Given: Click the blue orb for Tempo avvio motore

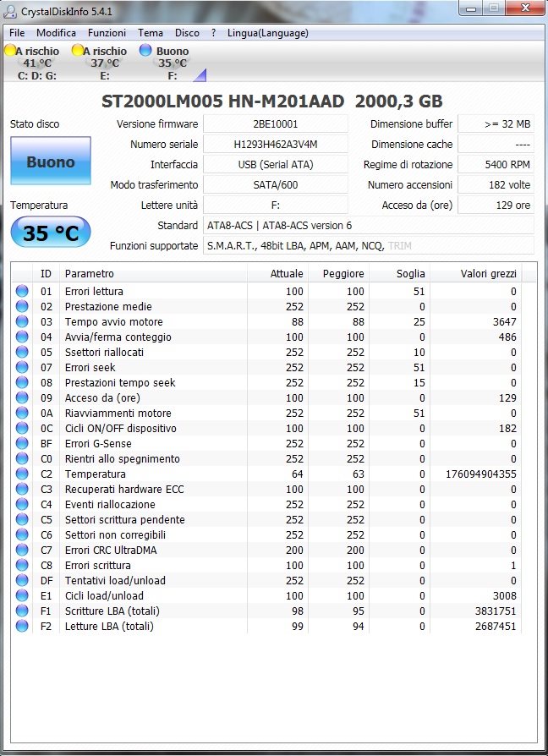Looking at the screenshot, I should click(22, 321).
